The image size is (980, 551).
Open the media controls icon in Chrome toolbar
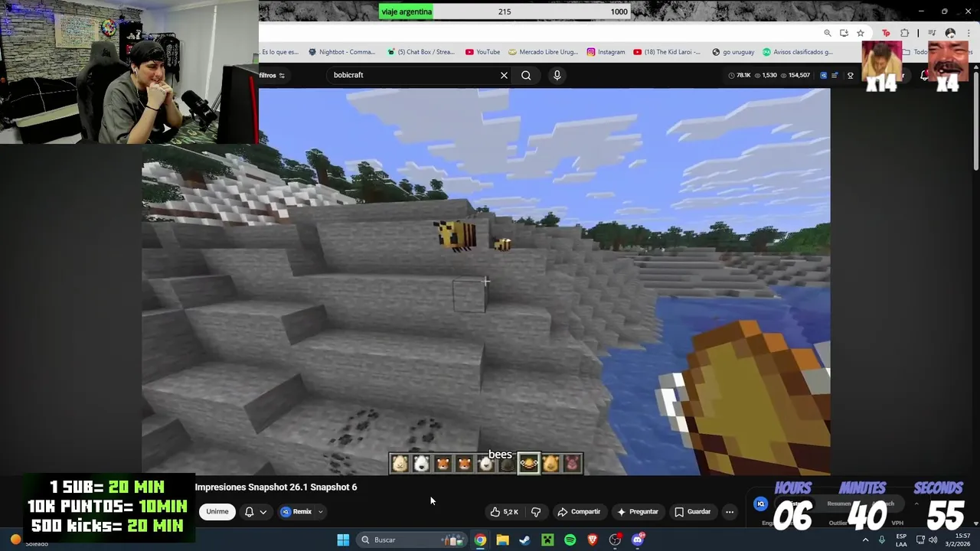[x=932, y=33]
